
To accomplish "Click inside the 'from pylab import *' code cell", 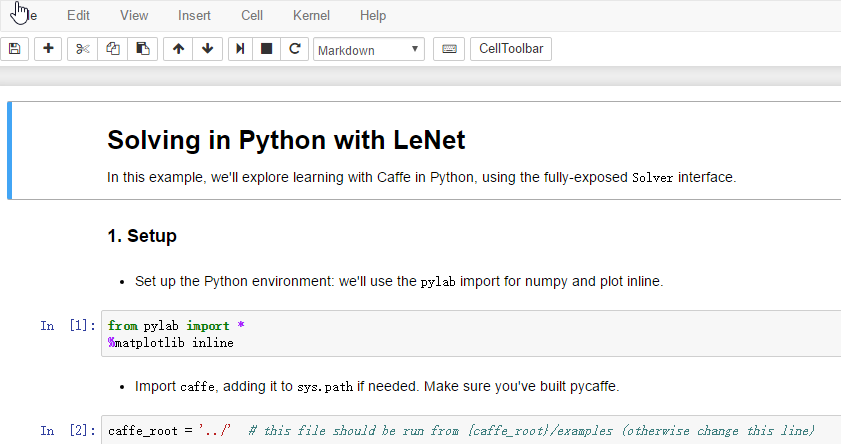I will point(471,334).
